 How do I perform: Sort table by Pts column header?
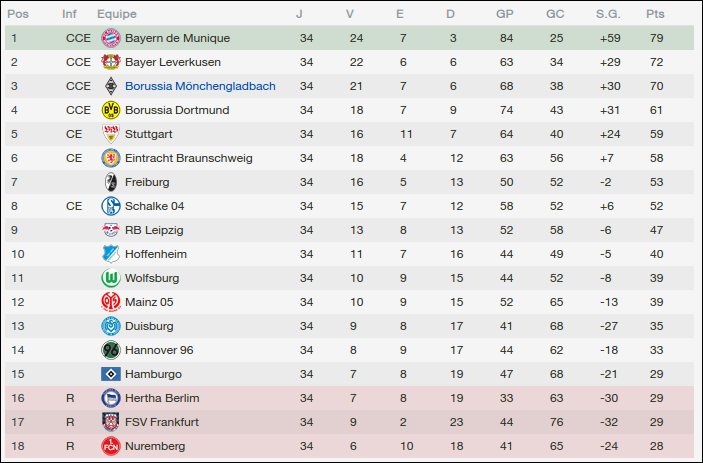point(655,14)
